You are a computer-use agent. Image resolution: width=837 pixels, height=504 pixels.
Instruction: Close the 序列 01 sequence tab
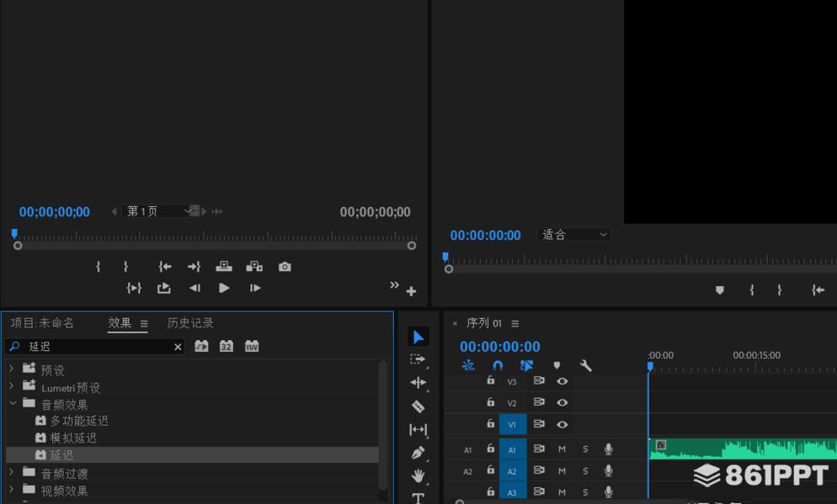(x=455, y=324)
